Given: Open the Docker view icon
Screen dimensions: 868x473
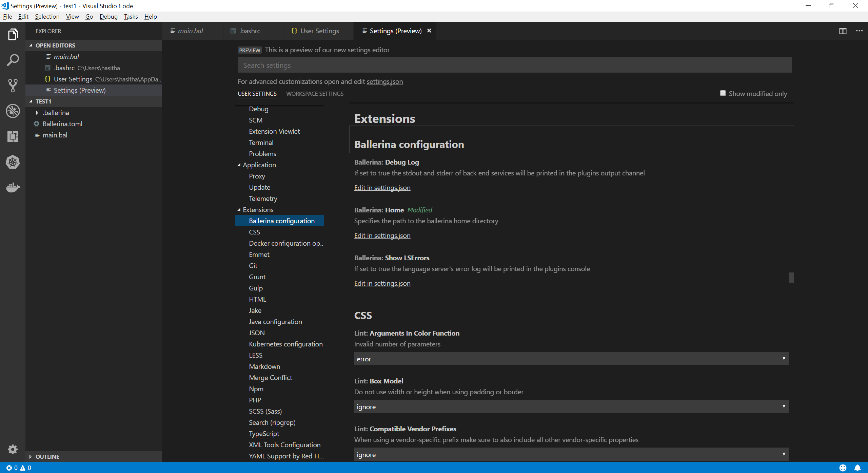Looking at the screenshot, I should (13, 187).
